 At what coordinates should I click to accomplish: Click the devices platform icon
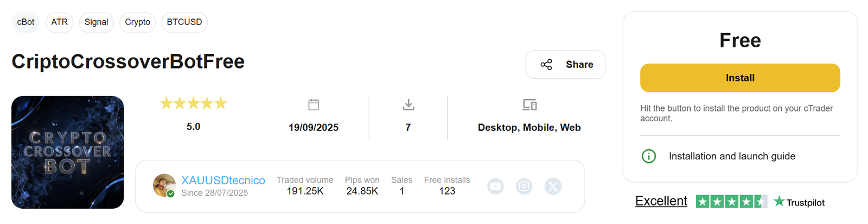pyautogui.click(x=529, y=104)
